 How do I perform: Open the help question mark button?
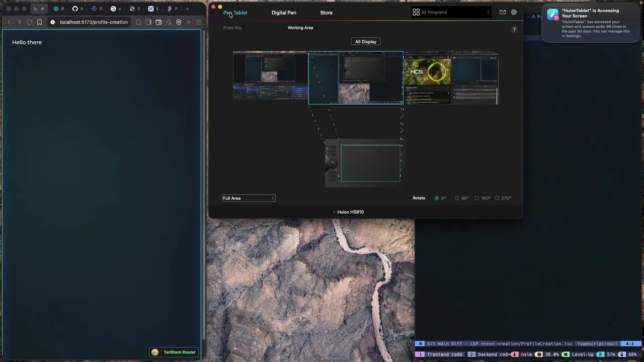tap(514, 30)
